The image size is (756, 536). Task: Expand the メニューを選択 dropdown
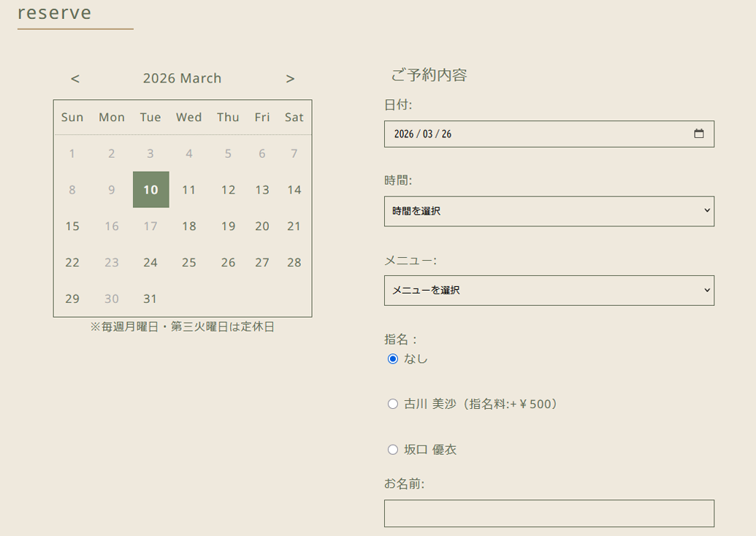[x=549, y=290]
